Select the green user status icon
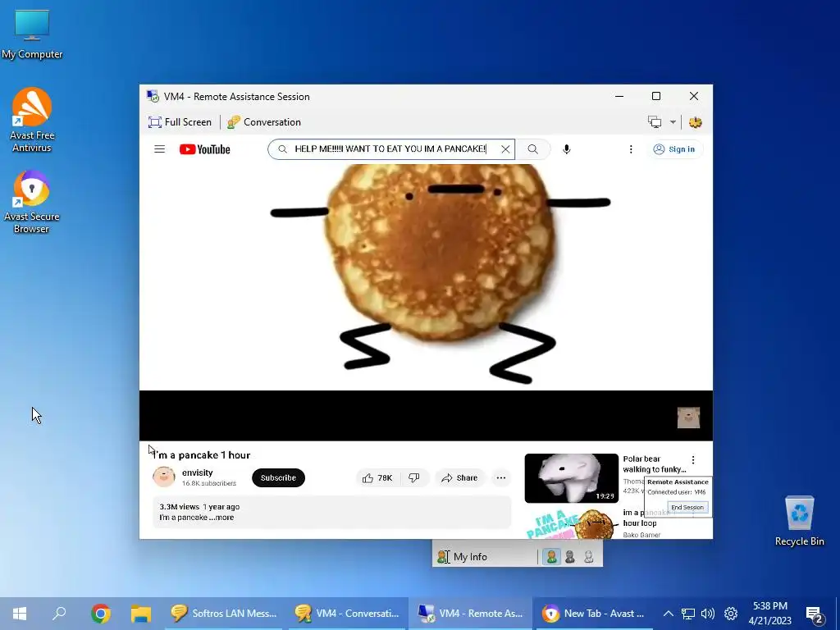The height and width of the screenshot is (630, 840). pyautogui.click(x=551, y=557)
